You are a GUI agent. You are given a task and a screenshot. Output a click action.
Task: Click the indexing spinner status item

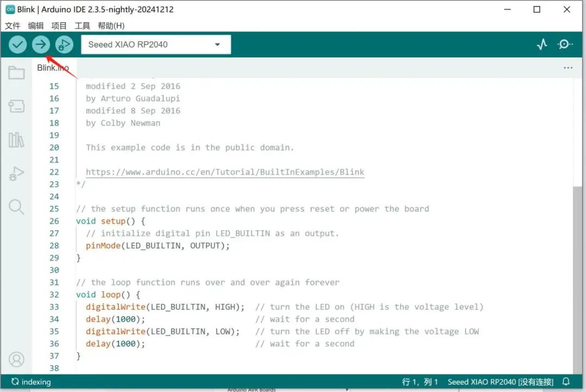tap(31, 382)
